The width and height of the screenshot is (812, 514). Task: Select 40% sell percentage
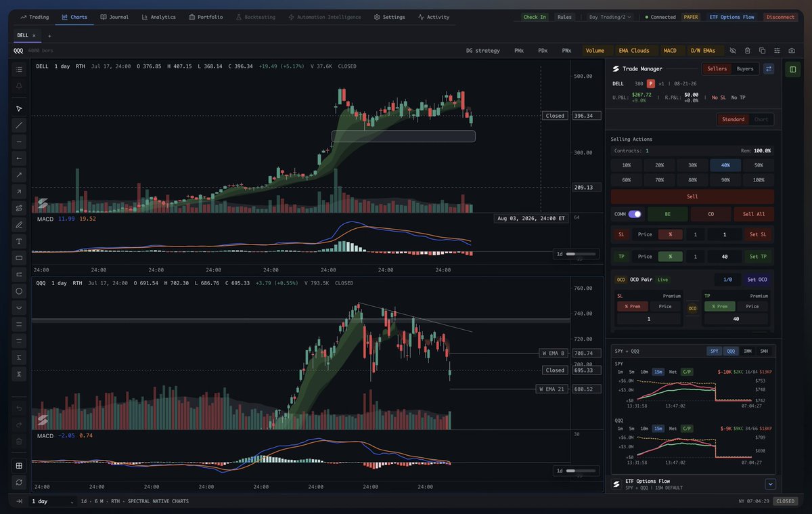coord(725,165)
